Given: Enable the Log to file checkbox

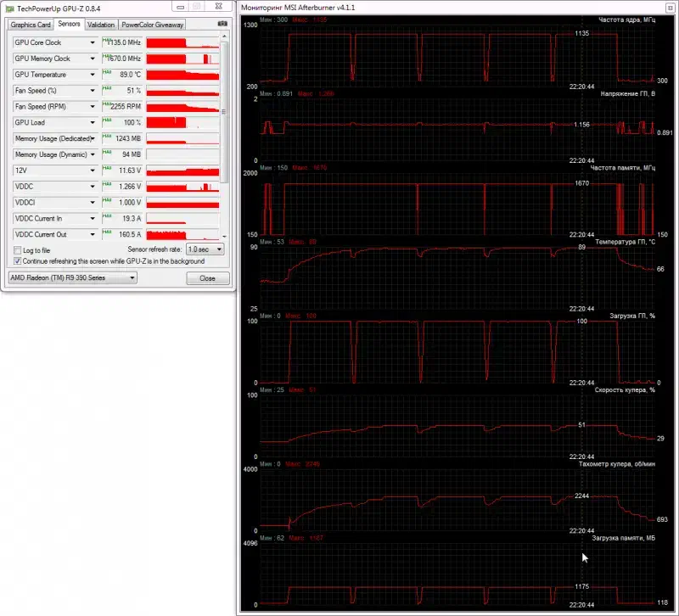Looking at the screenshot, I should pyautogui.click(x=18, y=250).
